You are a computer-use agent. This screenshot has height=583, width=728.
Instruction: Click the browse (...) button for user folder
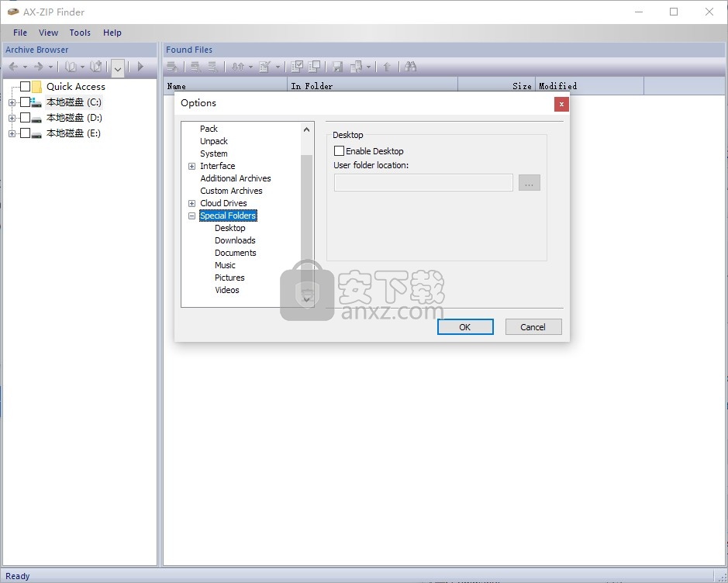pos(530,183)
